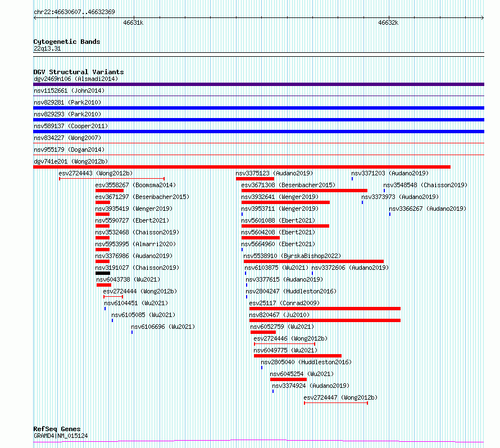This screenshot has height=448, width=500.
Task: Click the 46631k ruler tick label
Action: (133, 22)
